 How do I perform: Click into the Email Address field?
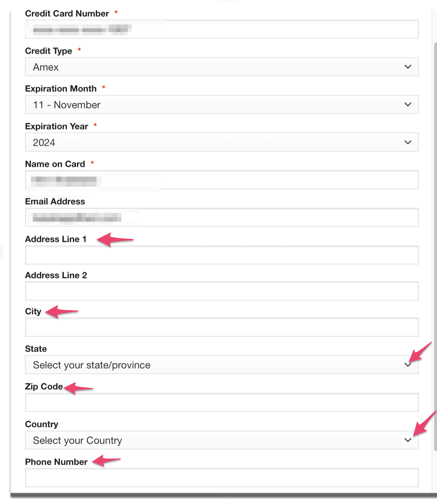[x=222, y=217]
